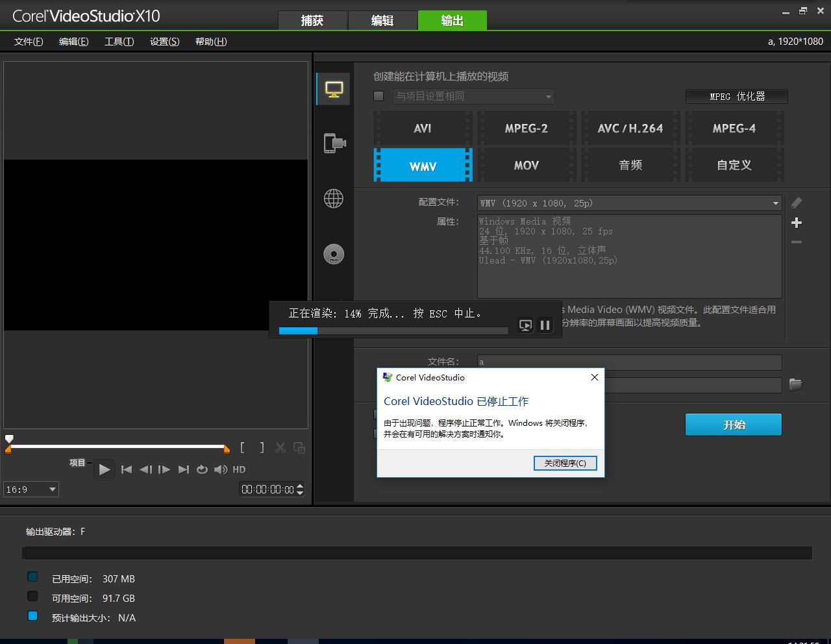Click the Play button in preview controls

tap(105, 469)
